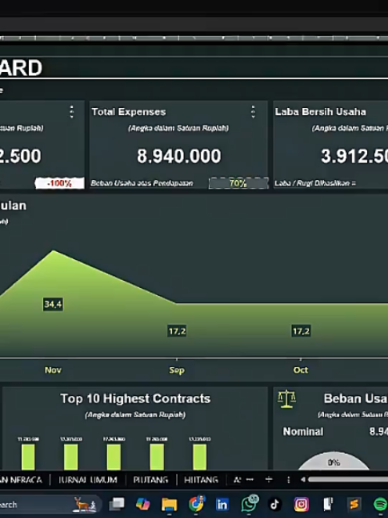This screenshot has width=388, height=518.
Task: Click the Laba Bersih Usaha card title
Action: click(x=320, y=112)
